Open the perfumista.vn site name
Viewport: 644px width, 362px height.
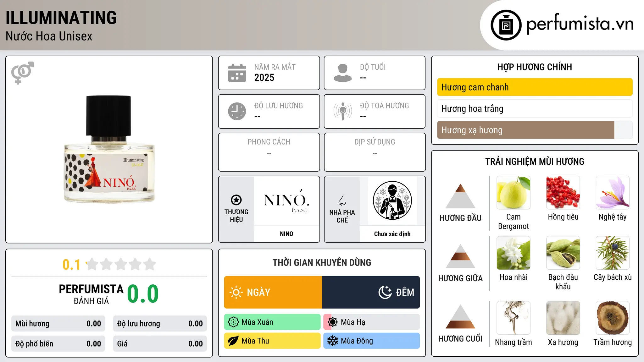click(580, 24)
